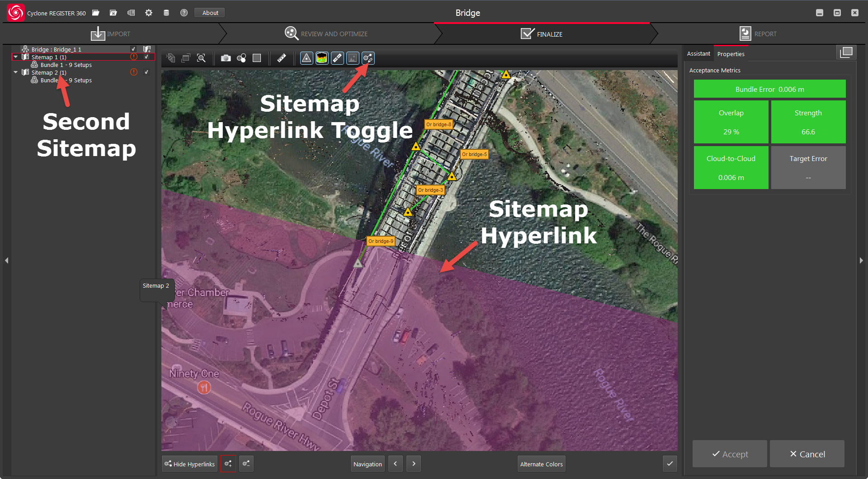Click the remove hyperlink icon
This screenshot has height=479, width=868.
pos(246,464)
